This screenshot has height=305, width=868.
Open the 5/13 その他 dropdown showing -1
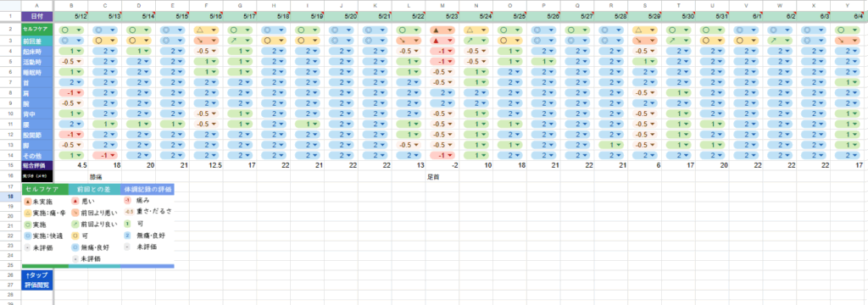pos(104,156)
